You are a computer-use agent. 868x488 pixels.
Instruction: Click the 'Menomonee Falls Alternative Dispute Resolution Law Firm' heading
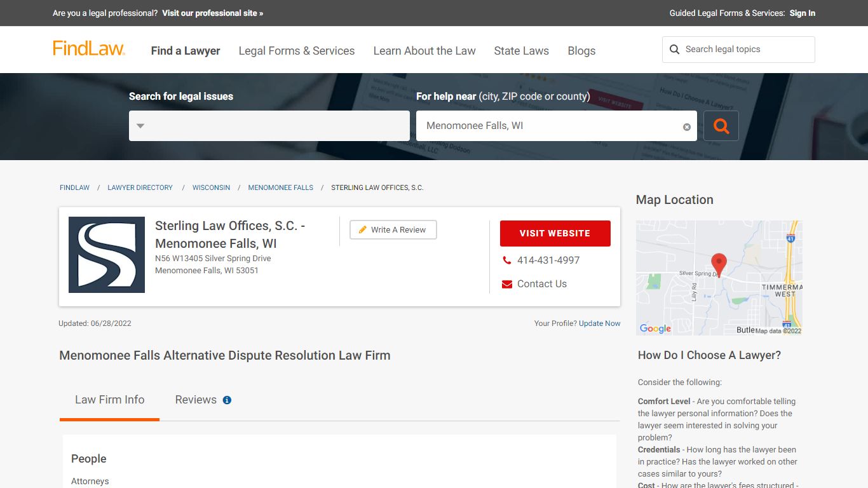(x=225, y=356)
